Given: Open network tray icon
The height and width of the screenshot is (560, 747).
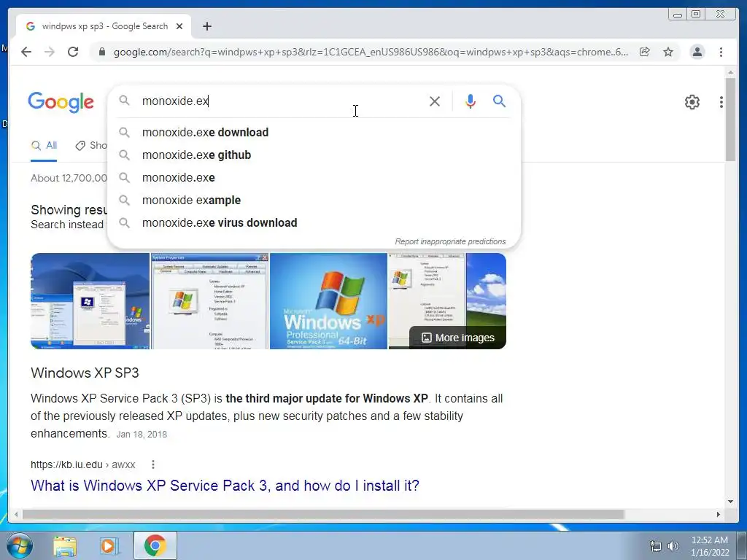Looking at the screenshot, I should coord(656,546).
